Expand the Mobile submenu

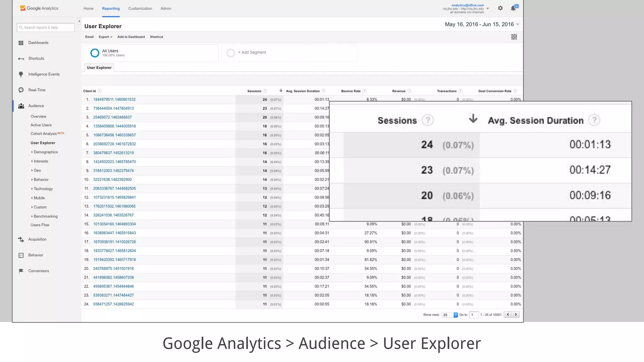tap(38, 198)
